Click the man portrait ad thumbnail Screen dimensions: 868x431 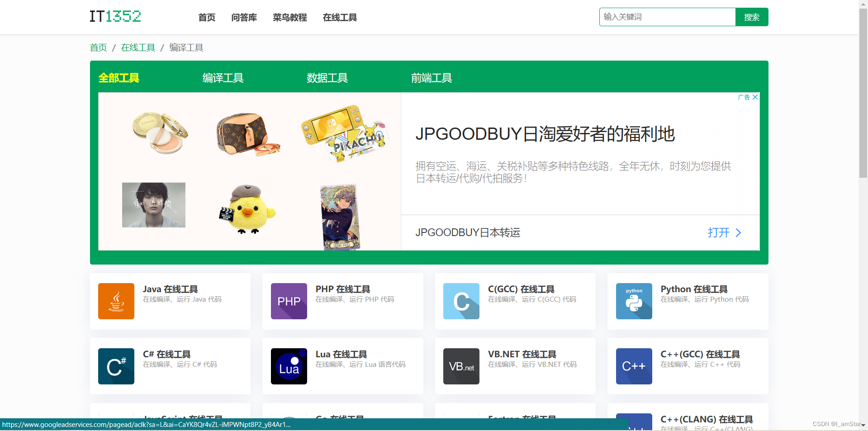154,205
